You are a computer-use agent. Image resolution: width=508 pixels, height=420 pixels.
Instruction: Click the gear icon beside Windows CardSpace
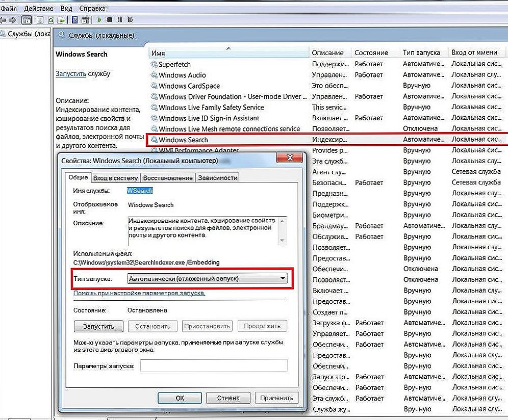(x=154, y=86)
